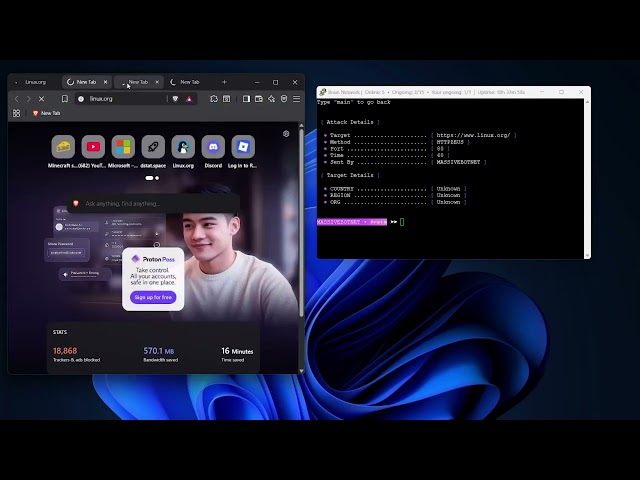Viewport: 640px width, 480px height.
Task: Open the Log in to R... top site tile
Action: (243, 147)
